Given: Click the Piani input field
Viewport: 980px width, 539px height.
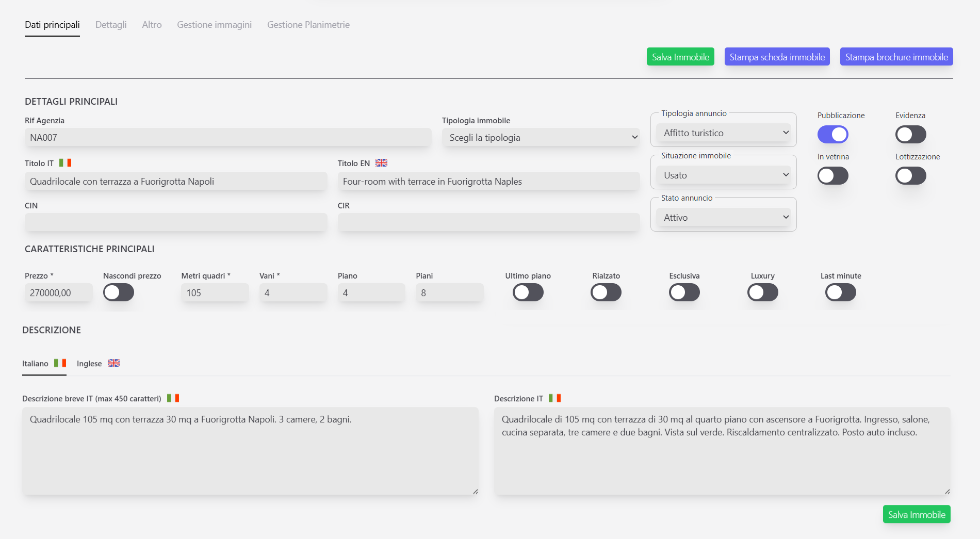Looking at the screenshot, I should pyautogui.click(x=450, y=293).
